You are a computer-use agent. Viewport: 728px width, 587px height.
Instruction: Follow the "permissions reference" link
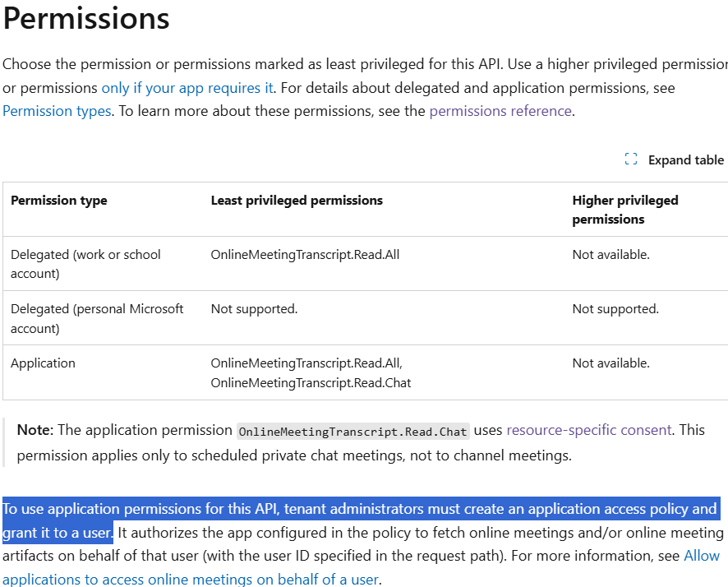pyautogui.click(x=500, y=111)
